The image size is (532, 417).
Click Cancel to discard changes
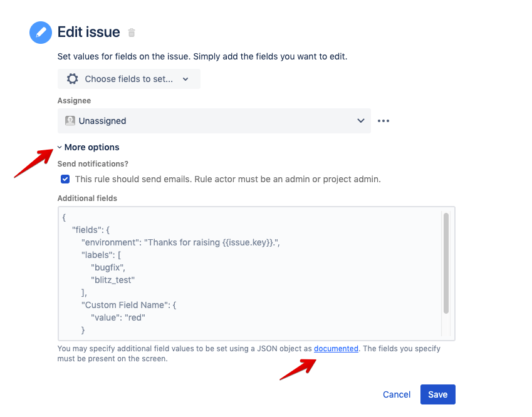pos(396,394)
